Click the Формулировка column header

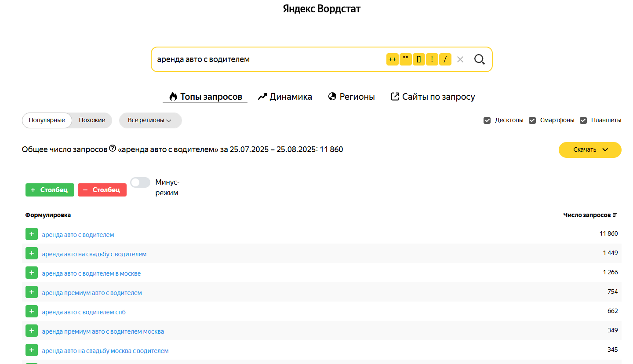click(48, 215)
